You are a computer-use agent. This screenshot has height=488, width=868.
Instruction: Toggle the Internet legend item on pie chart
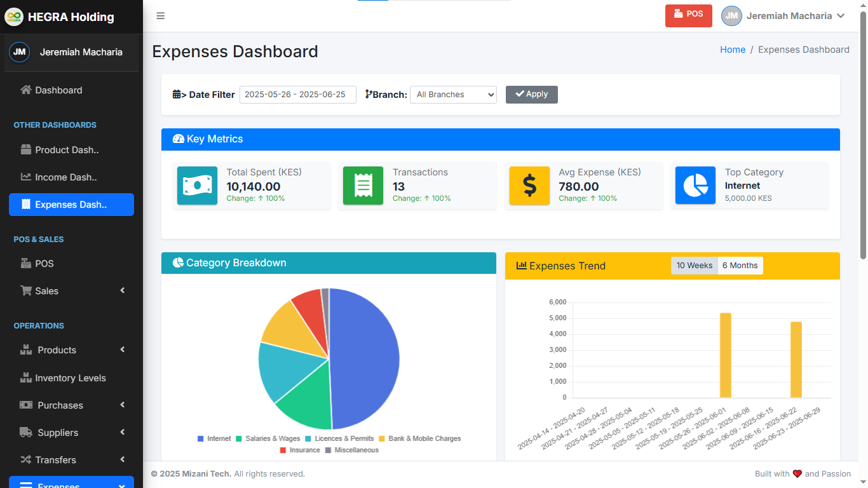tap(214, 438)
